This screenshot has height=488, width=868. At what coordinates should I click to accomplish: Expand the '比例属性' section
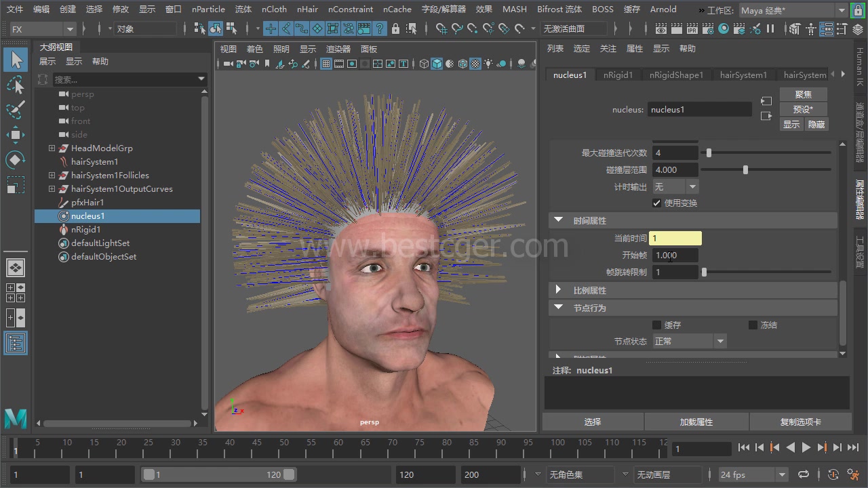point(559,290)
